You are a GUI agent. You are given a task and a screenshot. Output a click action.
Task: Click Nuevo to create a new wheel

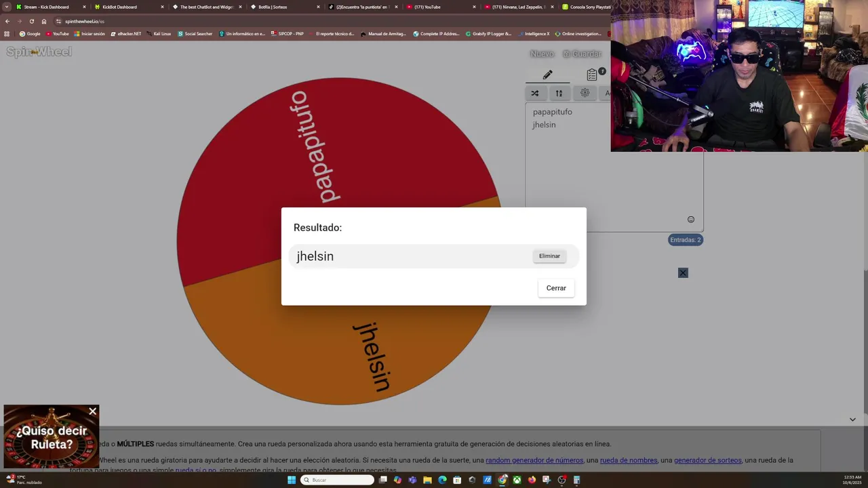[x=542, y=54]
